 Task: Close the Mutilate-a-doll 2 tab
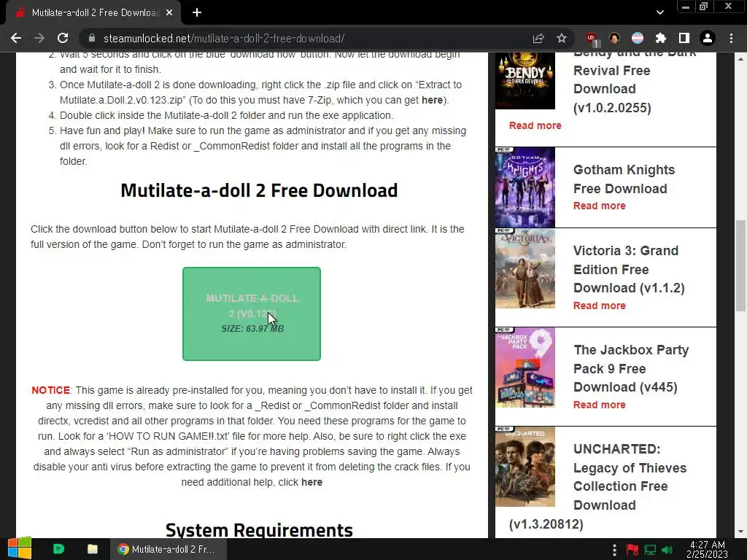169,13
